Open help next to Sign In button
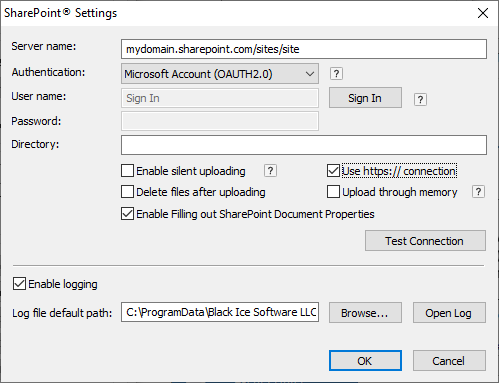The width and height of the screenshot is (499, 383). click(420, 99)
